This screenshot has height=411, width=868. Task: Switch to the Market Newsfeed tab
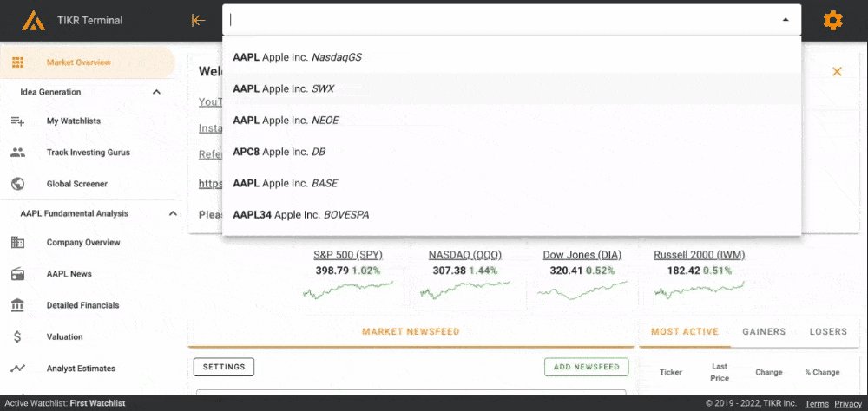[411, 332]
